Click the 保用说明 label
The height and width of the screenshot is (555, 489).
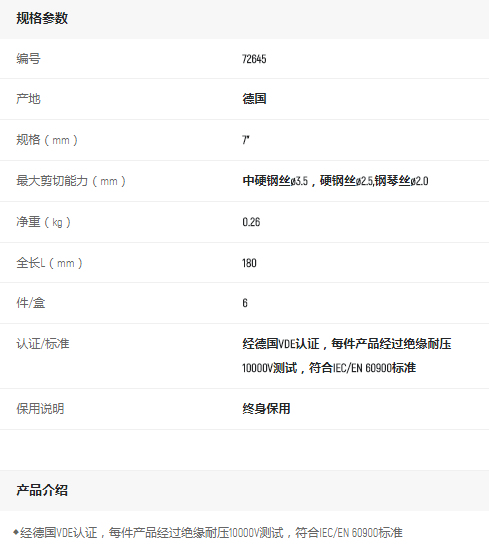click(x=40, y=409)
